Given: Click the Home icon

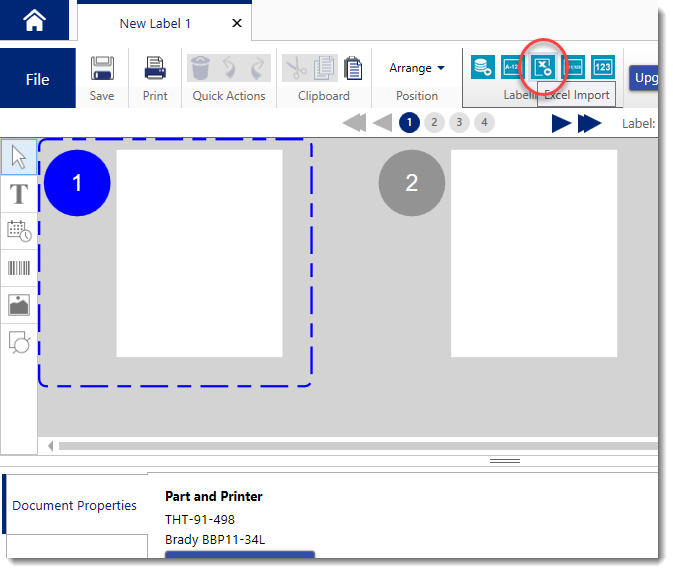Looking at the screenshot, I should 35,20.
